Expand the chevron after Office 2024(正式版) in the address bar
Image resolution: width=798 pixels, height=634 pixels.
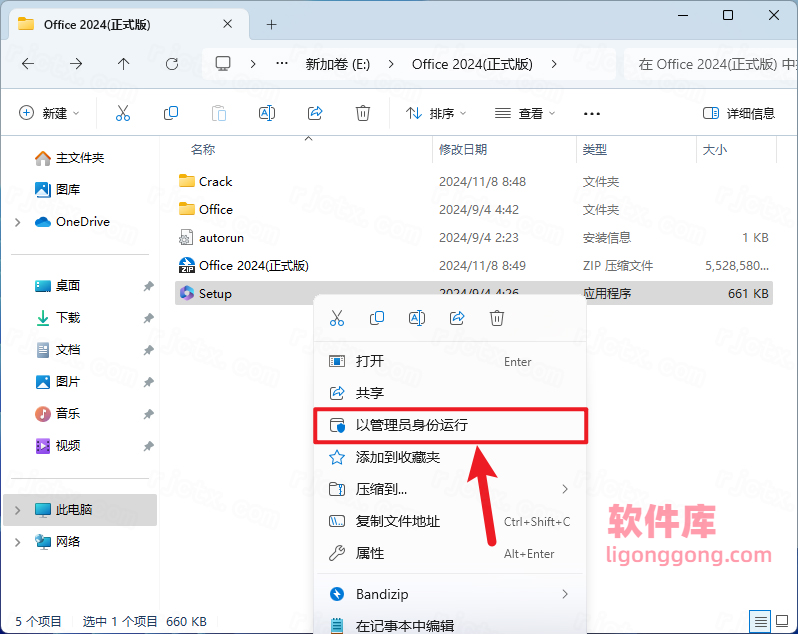[x=554, y=64]
